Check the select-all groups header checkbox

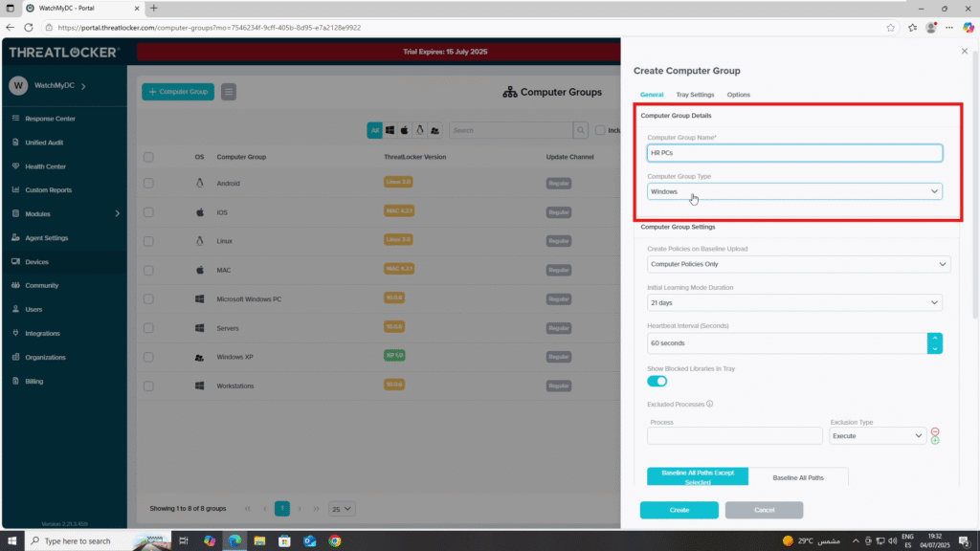tap(148, 157)
